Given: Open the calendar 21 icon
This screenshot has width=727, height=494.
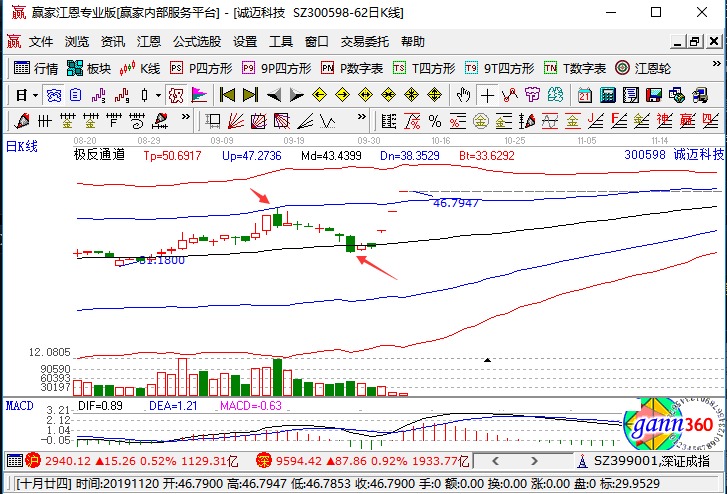Looking at the screenshot, I should tap(585, 96).
